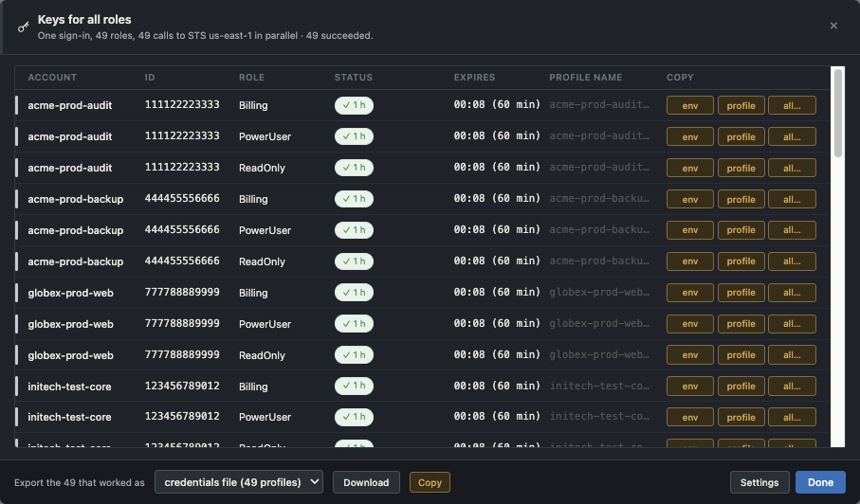The width and height of the screenshot is (860, 504).
Task: Open the export format dropdown (credentials file)
Action: 239,482
